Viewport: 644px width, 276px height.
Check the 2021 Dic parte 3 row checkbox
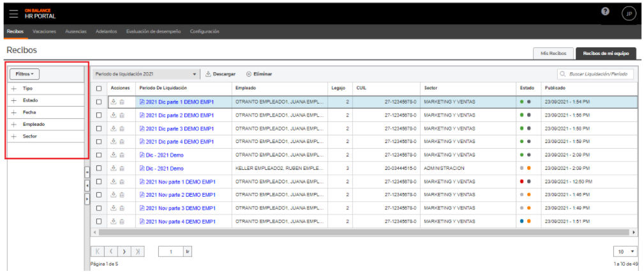coord(98,128)
